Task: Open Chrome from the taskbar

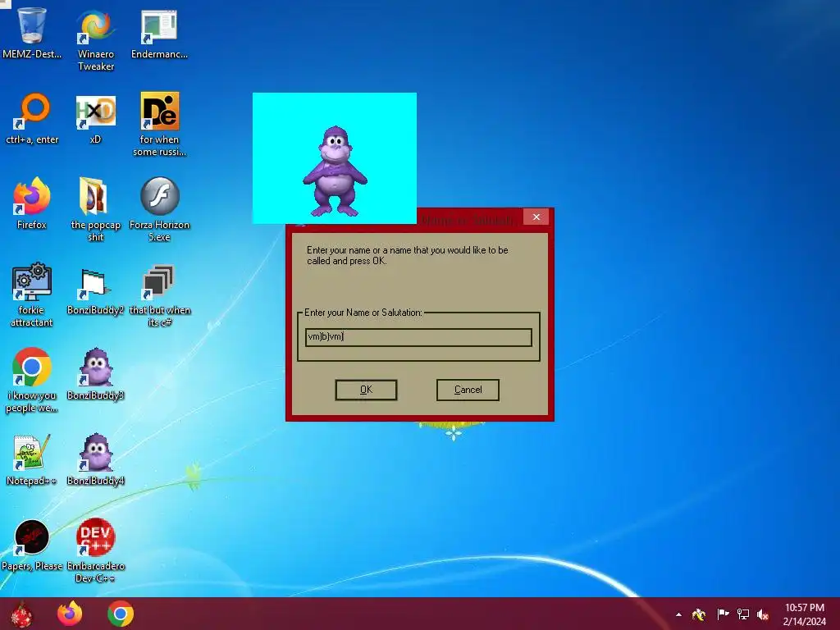Action: point(121,614)
